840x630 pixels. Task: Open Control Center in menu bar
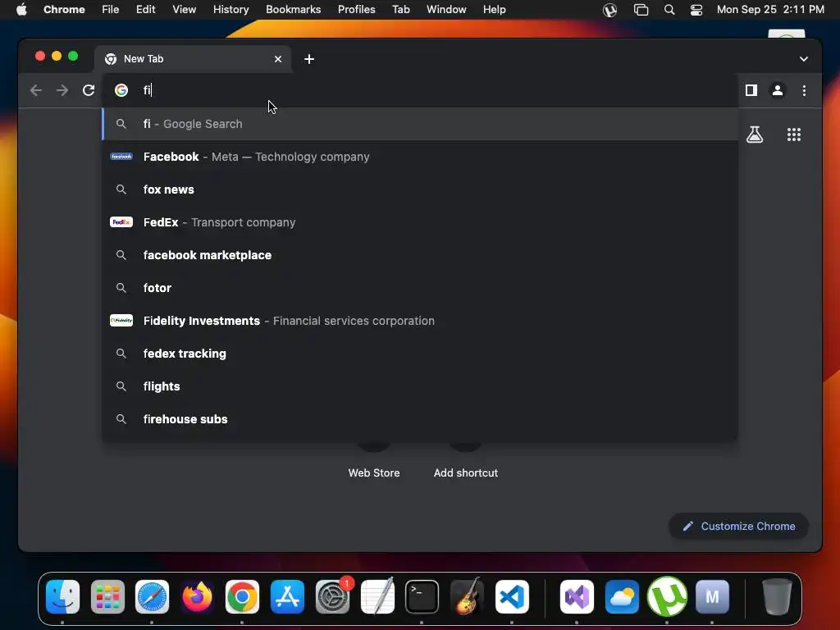pyautogui.click(x=696, y=10)
